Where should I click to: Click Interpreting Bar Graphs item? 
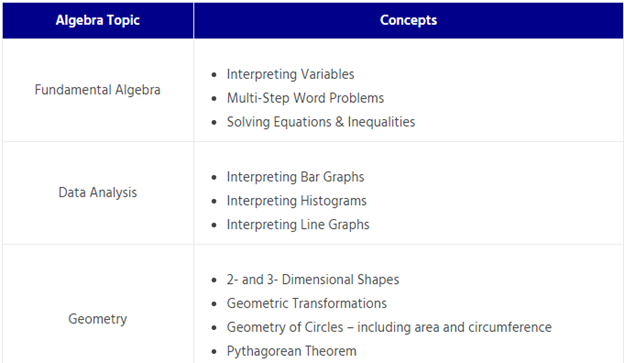click(x=295, y=177)
